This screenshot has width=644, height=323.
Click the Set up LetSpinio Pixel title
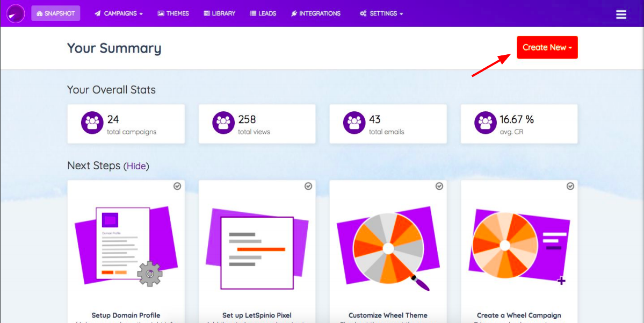coord(257,315)
